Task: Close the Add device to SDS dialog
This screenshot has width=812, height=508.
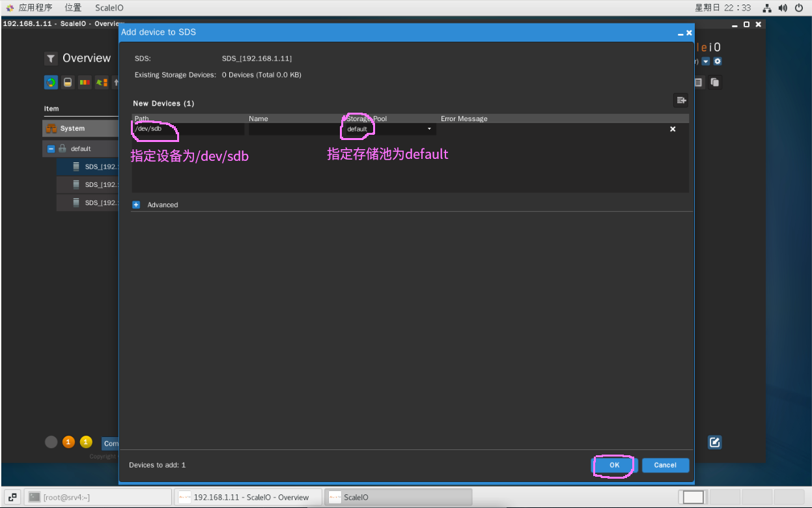Action: coord(689,33)
